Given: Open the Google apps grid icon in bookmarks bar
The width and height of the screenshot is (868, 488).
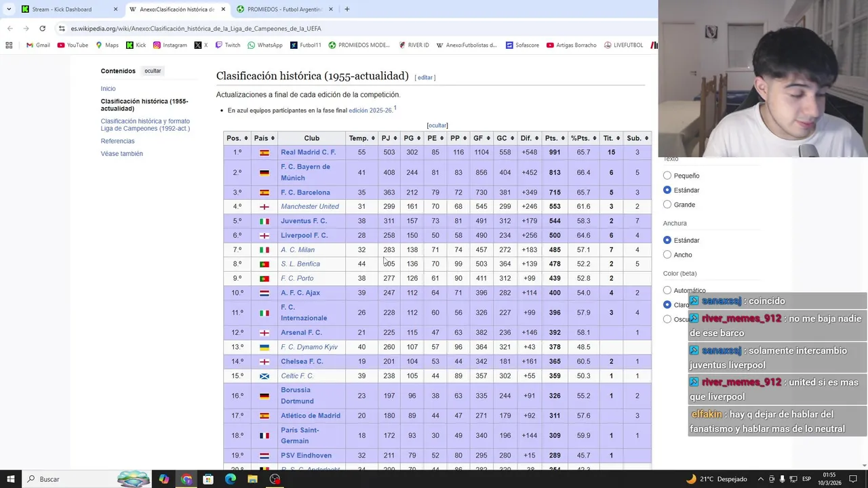Looking at the screenshot, I should [9, 45].
